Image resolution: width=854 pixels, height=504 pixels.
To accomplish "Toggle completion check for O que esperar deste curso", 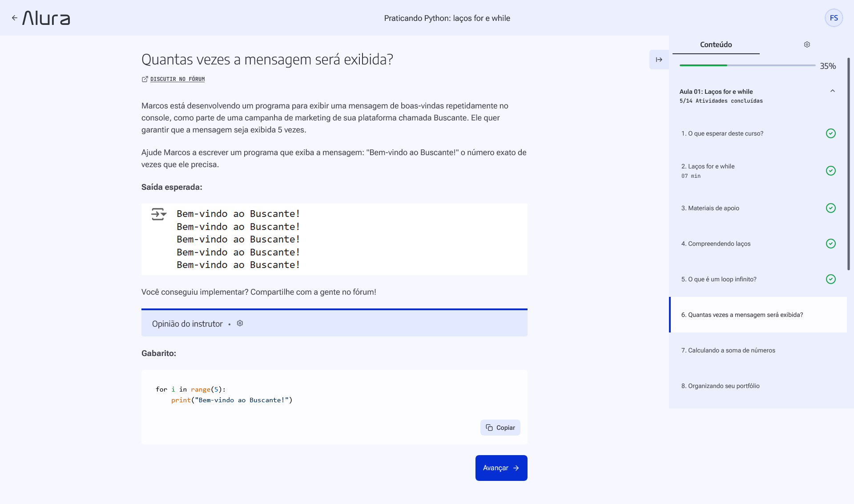I will pyautogui.click(x=830, y=133).
